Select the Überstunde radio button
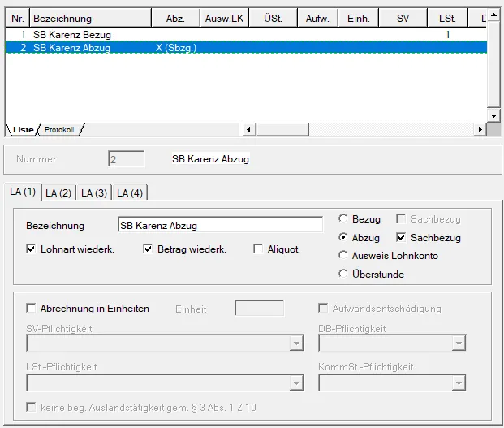Image resolution: width=504 pixels, height=428 pixels. tap(343, 274)
